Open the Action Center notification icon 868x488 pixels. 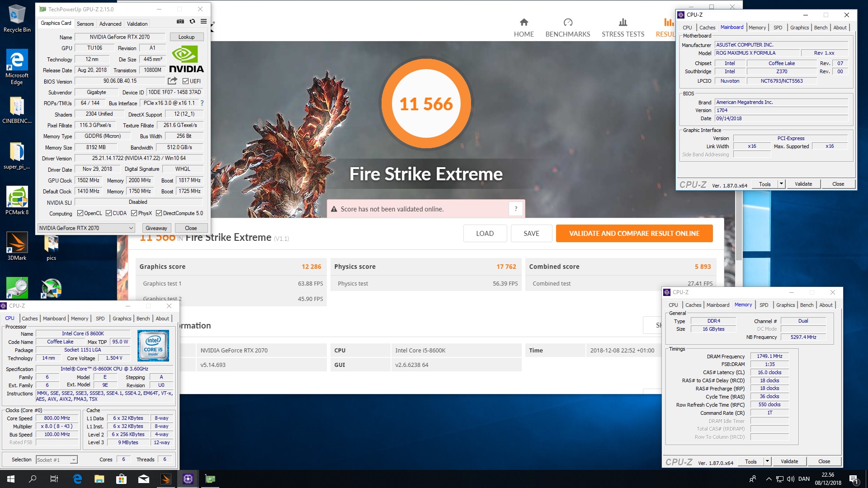pos(854,479)
